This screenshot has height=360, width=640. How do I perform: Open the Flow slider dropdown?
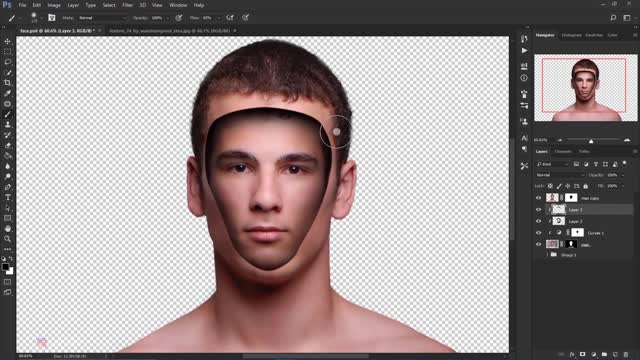point(218,18)
